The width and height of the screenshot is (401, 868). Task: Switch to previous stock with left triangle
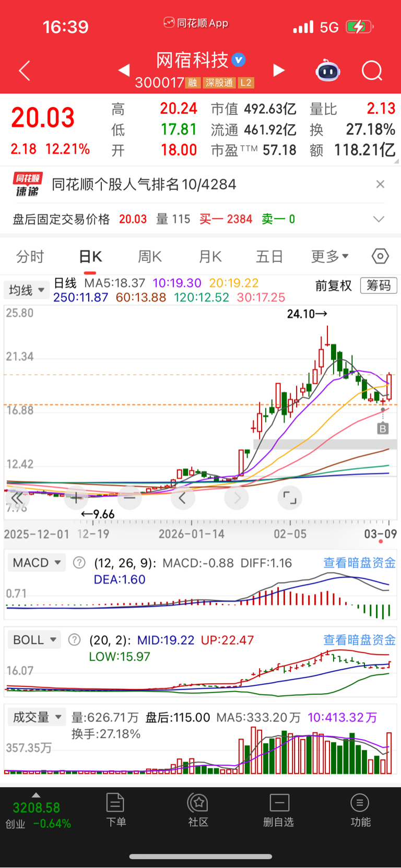coord(124,70)
